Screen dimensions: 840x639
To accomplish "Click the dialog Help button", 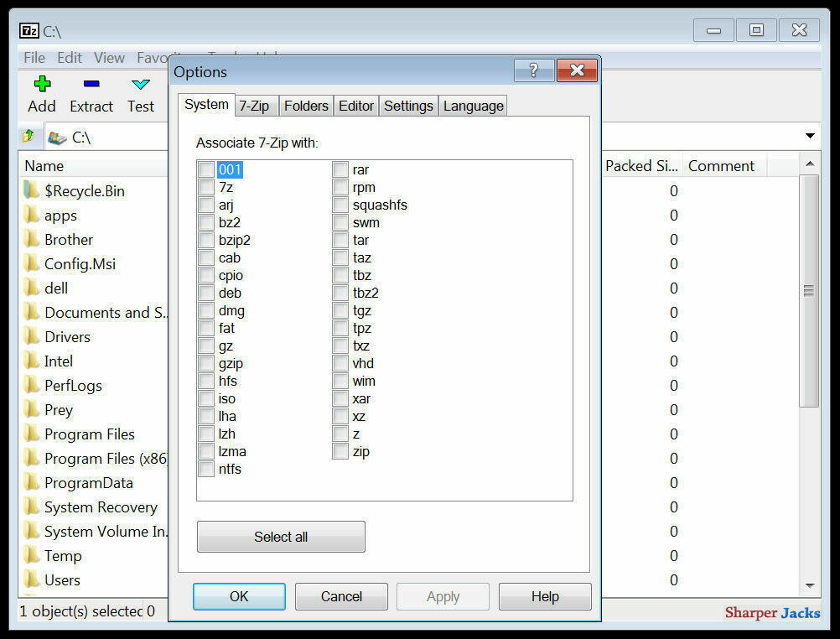I will 546,596.
